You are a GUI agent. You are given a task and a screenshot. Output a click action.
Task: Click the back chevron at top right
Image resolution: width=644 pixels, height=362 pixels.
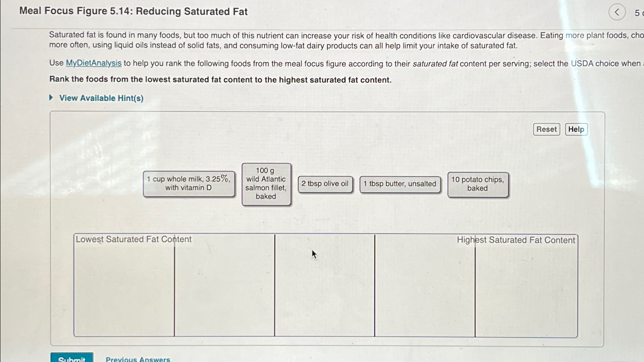[x=616, y=12]
